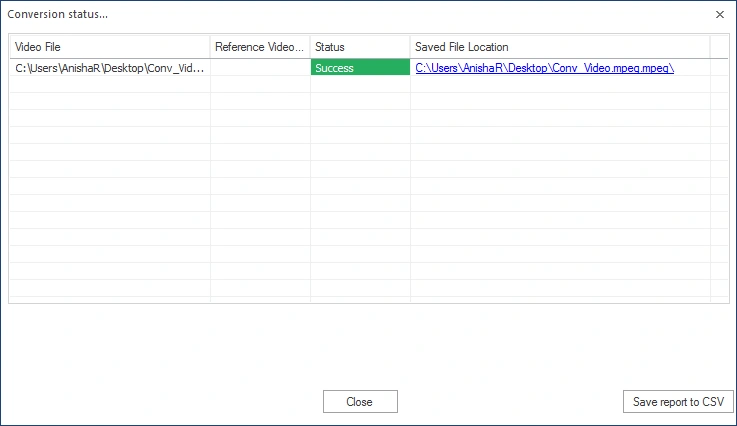The image size is (737, 426).
Task: Open the saved Conv_Video.mpeg.mpeg file location link
Action: pyautogui.click(x=544, y=68)
